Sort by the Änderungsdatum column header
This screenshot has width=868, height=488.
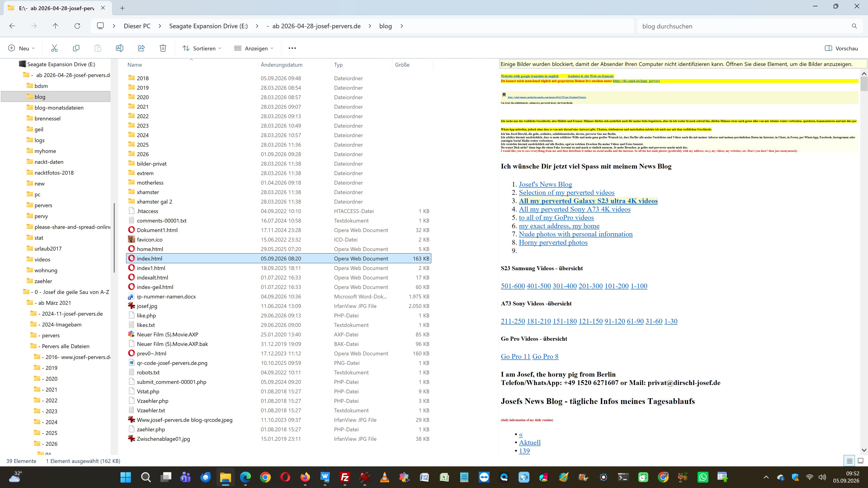pyautogui.click(x=282, y=65)
